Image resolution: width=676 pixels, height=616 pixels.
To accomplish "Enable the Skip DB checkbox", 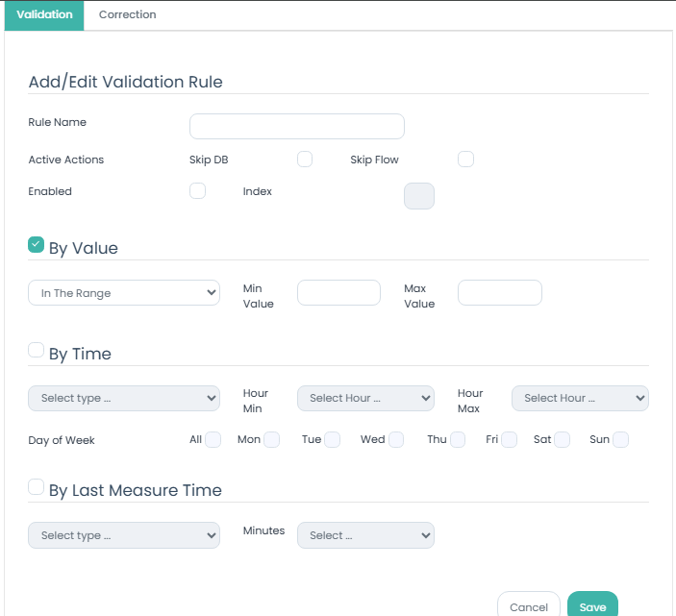I will (x=305, y=160).
